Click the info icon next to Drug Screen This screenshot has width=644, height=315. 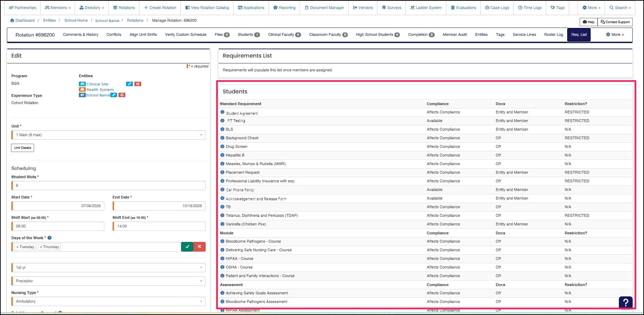tap(222, 146)
